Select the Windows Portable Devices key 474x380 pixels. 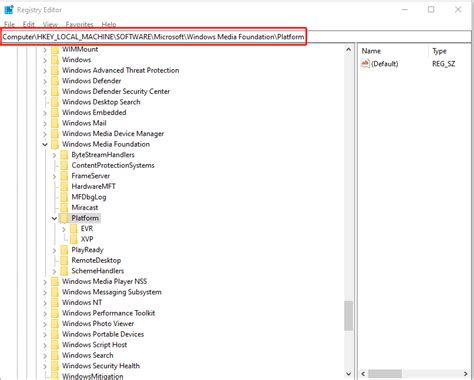click(103, 334)
